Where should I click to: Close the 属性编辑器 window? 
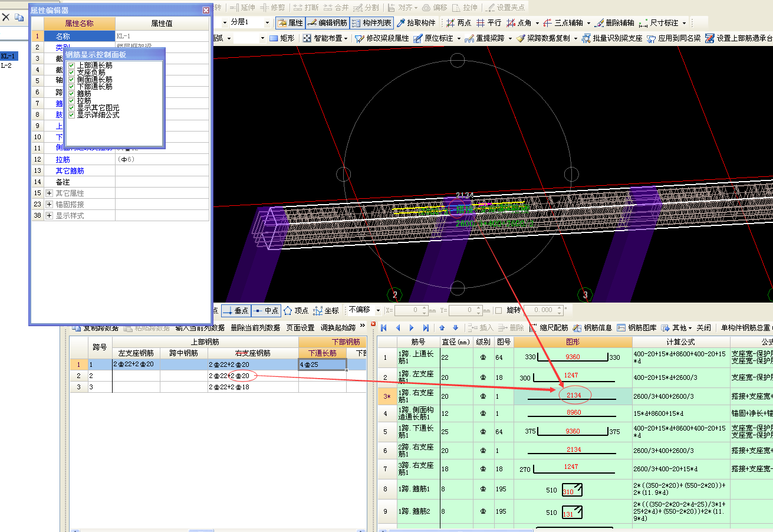(206, 10)
